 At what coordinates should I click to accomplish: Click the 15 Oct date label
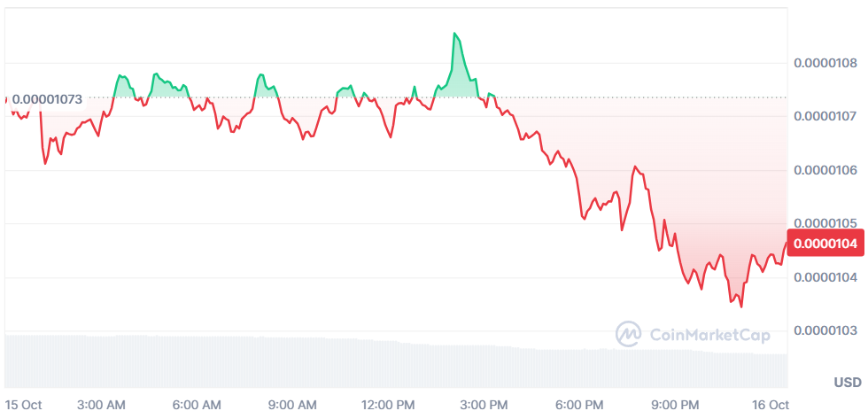point(22,404)
